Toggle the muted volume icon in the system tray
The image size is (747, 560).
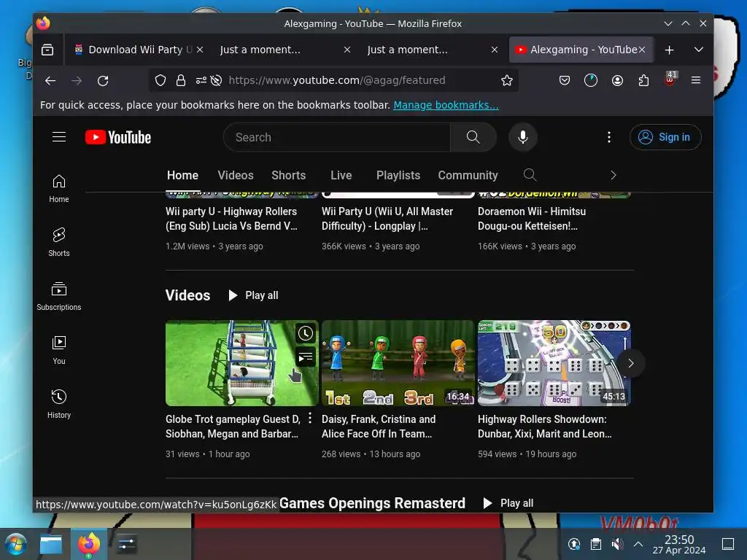pyautogui.click(x=617, y=544)
